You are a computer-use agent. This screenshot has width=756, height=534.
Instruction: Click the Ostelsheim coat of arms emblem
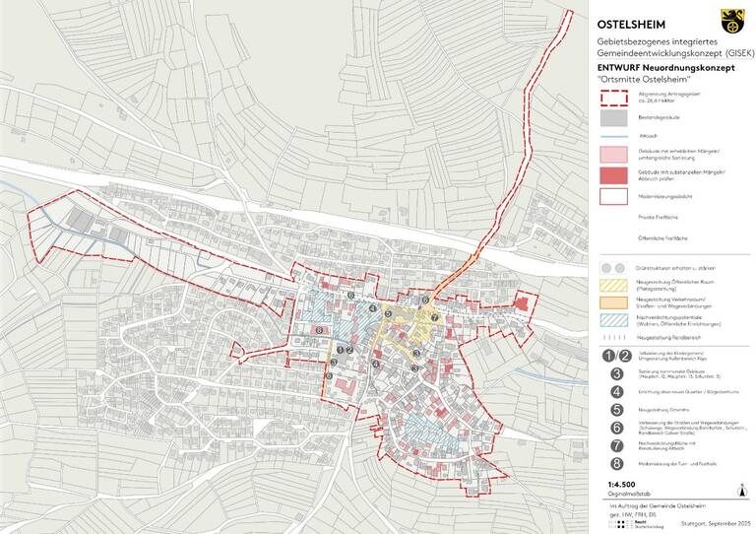coord(732,22)
